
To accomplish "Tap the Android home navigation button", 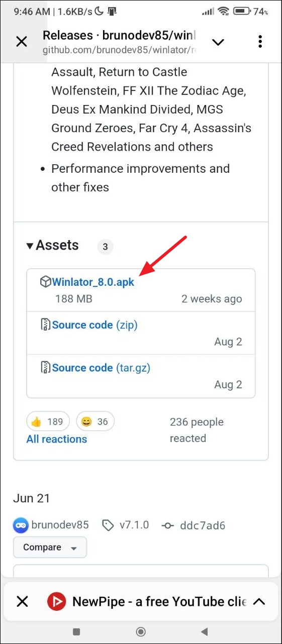I will click(x=141, y=631).
